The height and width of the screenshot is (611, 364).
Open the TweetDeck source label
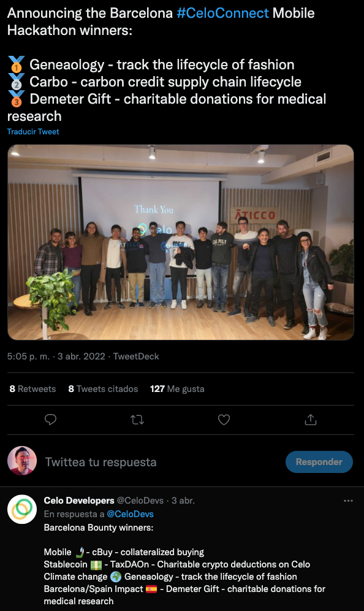pyautogui.click(x=136, y=356)
